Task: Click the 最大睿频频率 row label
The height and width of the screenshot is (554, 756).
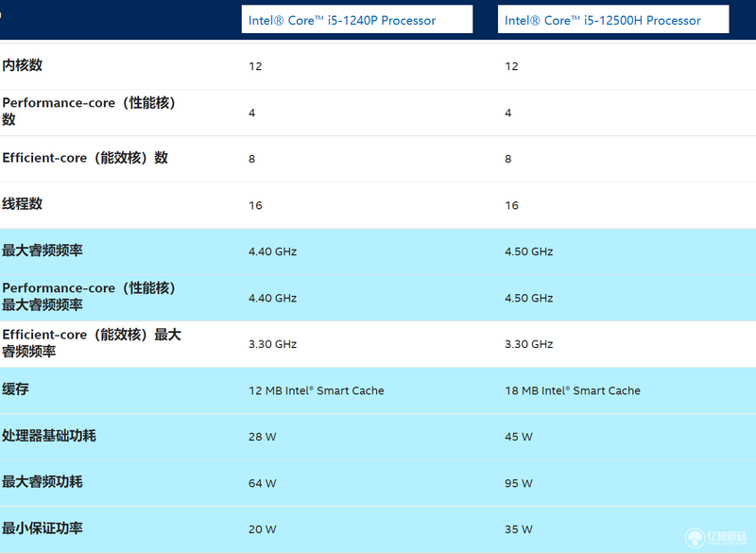Action: tap(43, 251)
